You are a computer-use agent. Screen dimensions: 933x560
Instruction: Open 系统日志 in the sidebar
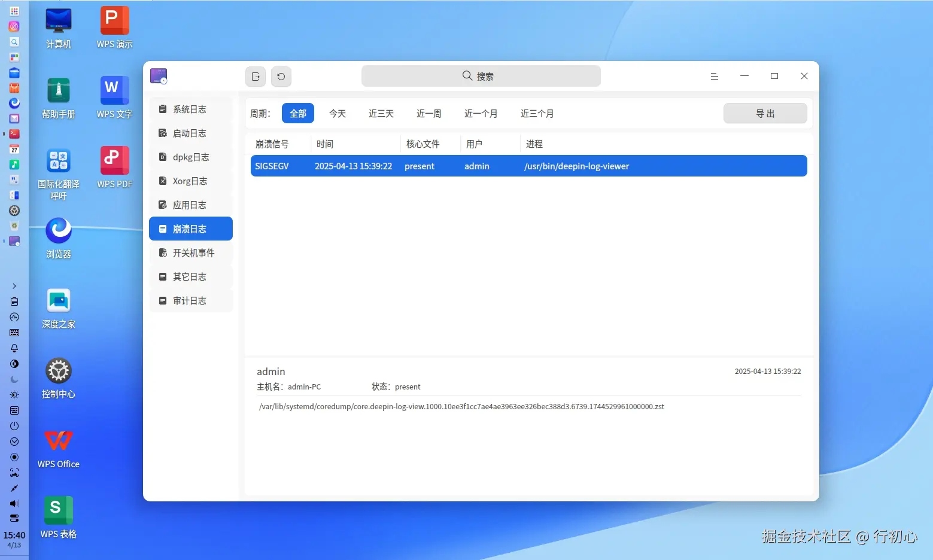click(191, 109)
